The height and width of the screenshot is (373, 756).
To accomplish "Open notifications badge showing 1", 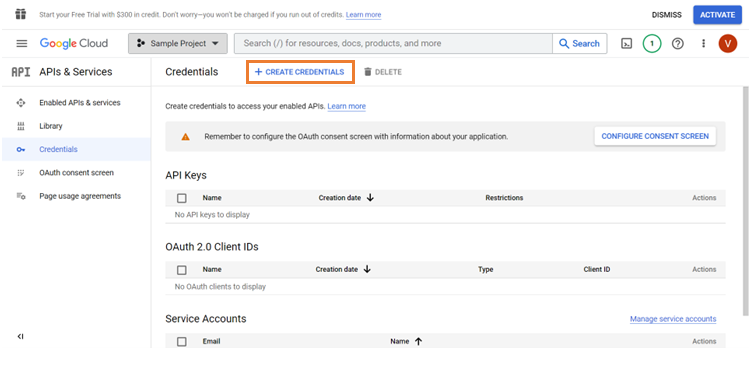I will (652, 44).
